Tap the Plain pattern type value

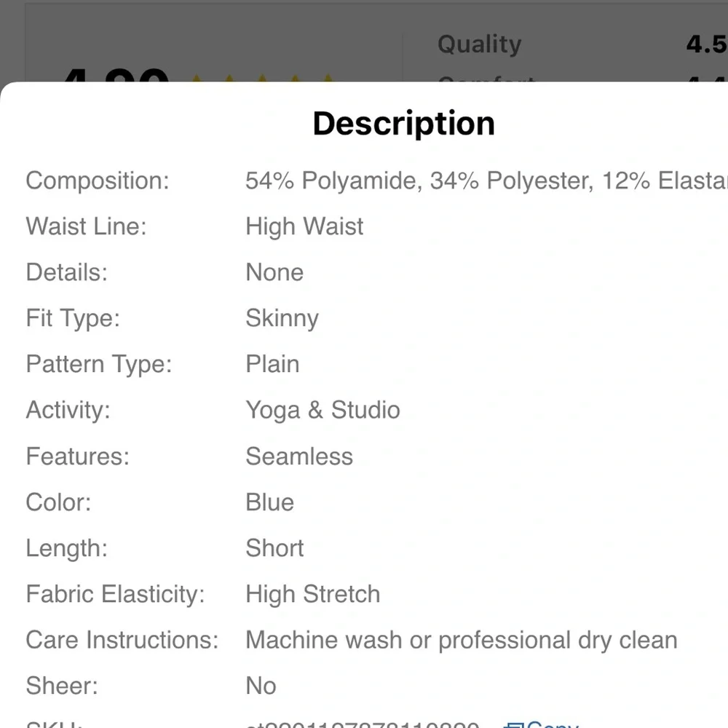point(272,364)
